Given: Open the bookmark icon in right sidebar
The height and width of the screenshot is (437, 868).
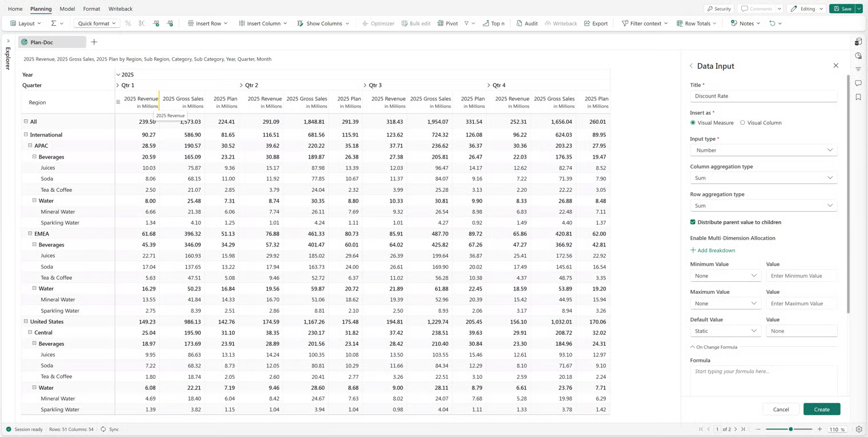Looking at the screenshot, I should point(858,97).
